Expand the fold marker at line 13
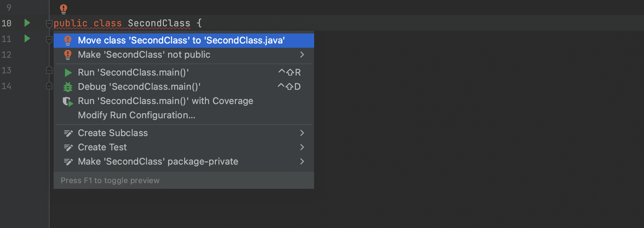 pyautogui.click(x=49, y=70)
